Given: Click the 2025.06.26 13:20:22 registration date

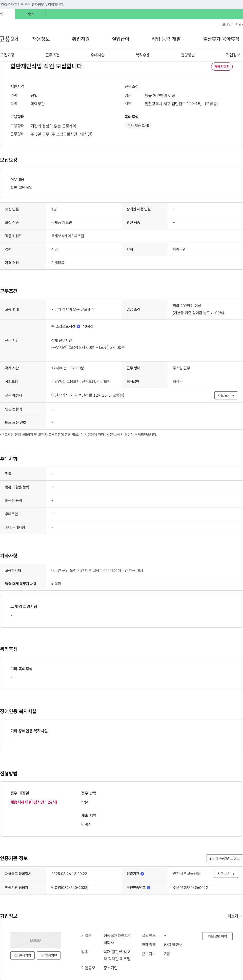Looking at the screenshot, I should [x=69, y=874].
